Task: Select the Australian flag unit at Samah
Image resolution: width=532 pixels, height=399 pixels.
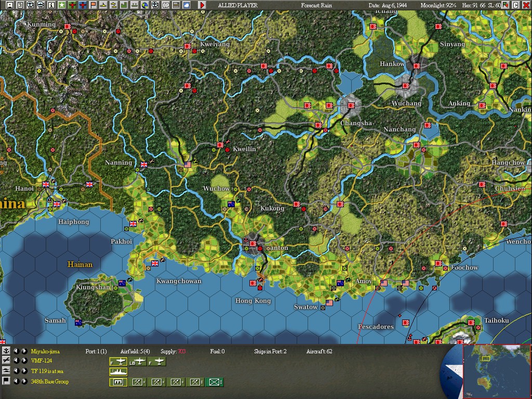Action: (x=78, y=322)
